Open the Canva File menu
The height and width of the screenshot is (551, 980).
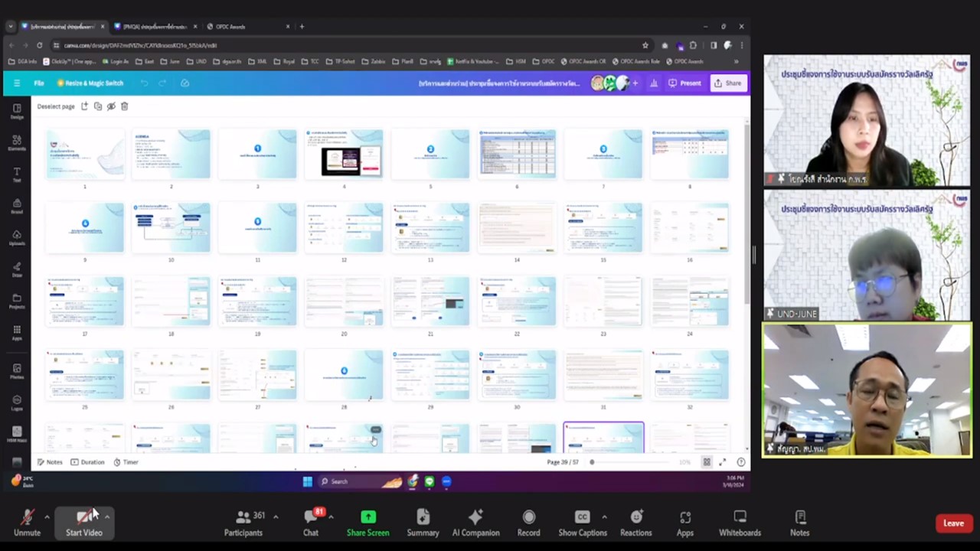click(x=38, y=83)
